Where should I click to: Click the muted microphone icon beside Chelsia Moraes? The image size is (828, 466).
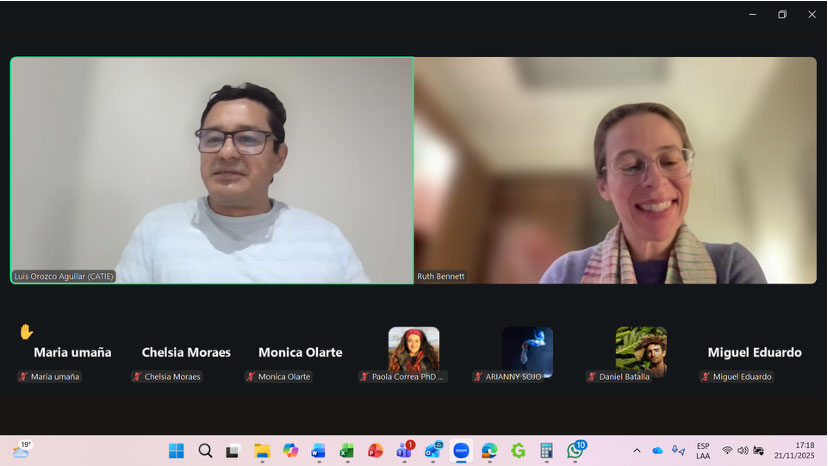(137, 377)
